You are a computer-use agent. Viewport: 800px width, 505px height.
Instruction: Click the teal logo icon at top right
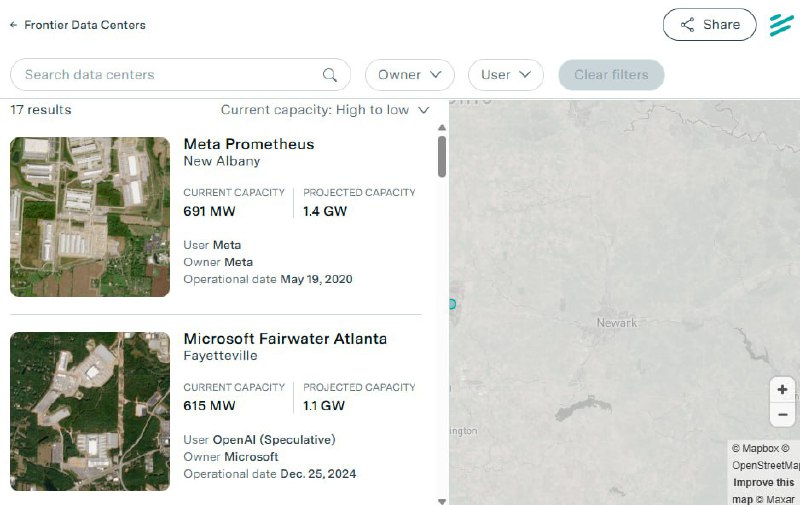(781, 25)
